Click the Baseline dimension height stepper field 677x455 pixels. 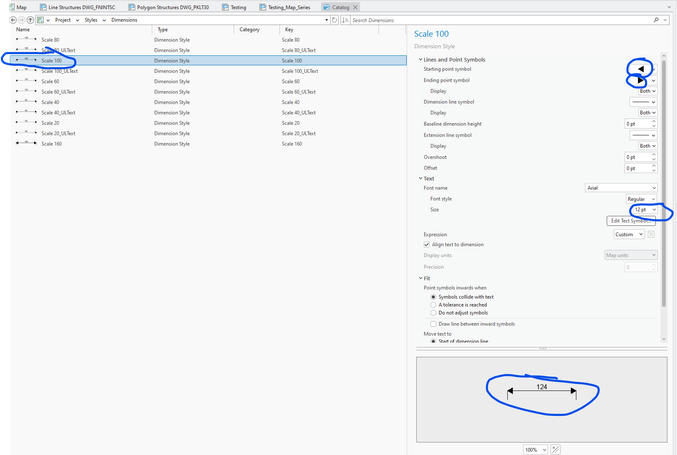(x=641, y=124)
